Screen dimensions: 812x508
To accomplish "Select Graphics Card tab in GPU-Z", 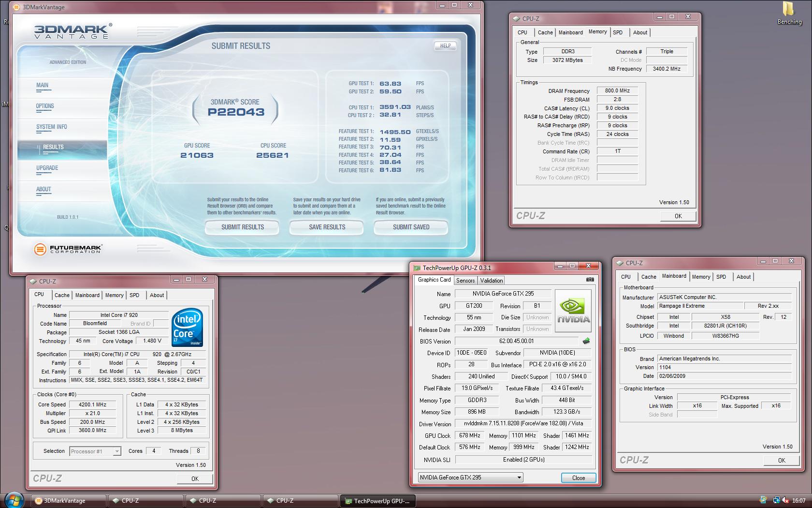I will pyautogui.click(x=434, y=280).
